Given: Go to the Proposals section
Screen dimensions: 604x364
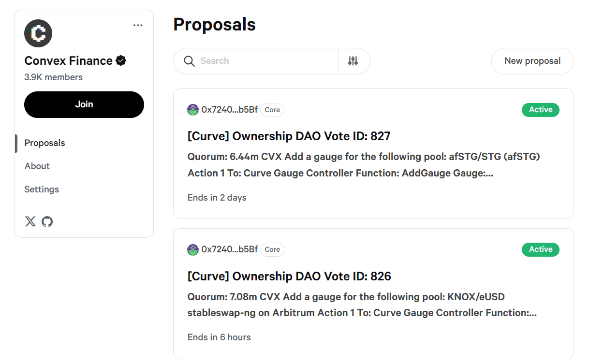Looking at the screenshot, I should coord(44,143).
